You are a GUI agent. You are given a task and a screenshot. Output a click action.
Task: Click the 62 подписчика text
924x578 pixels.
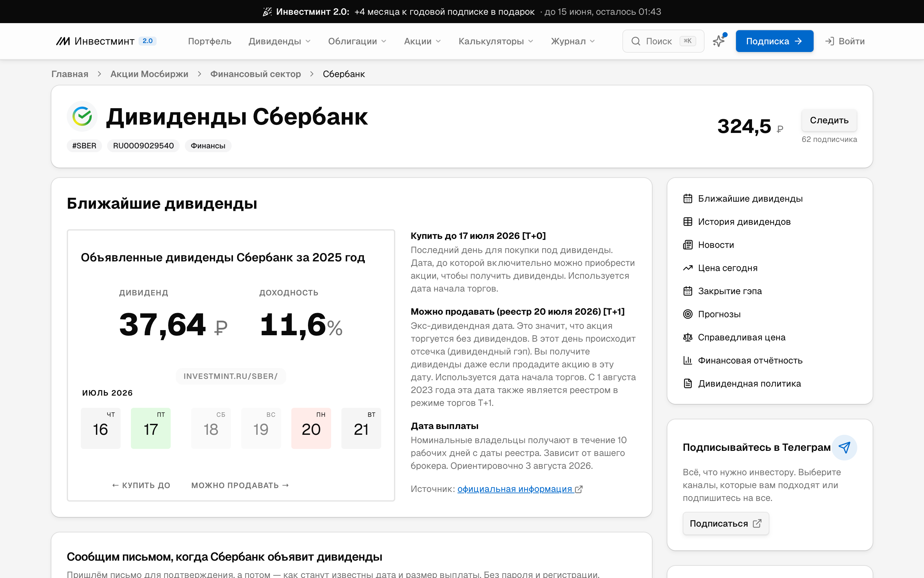pos(829,139)
